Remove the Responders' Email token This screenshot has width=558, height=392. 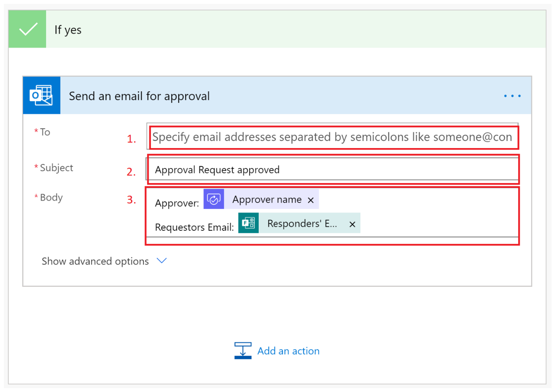(x=352, y=224)
